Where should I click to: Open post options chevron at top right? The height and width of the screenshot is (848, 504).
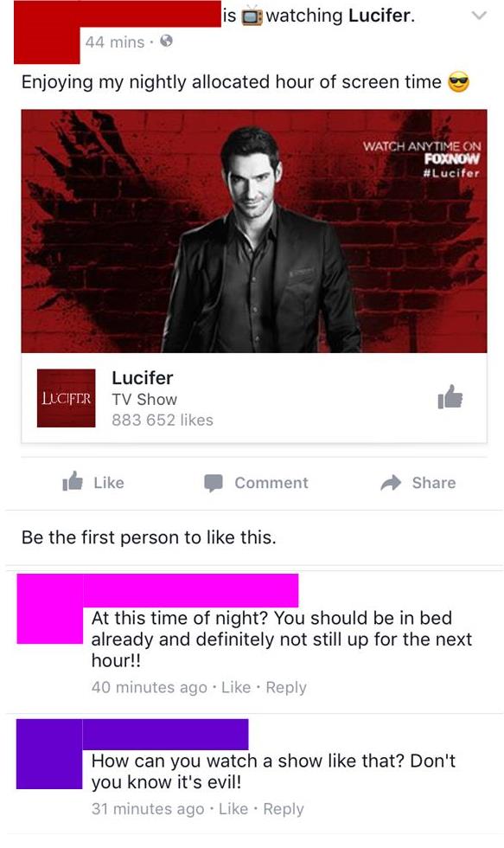click(479, 16)
